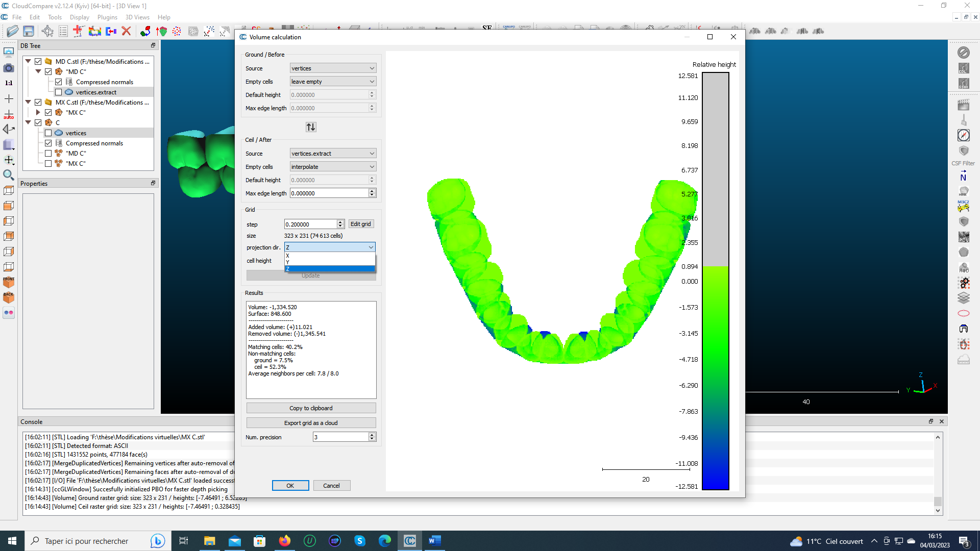Click Export grid as a cloud
980x551 pixels.
click(311, 423)
